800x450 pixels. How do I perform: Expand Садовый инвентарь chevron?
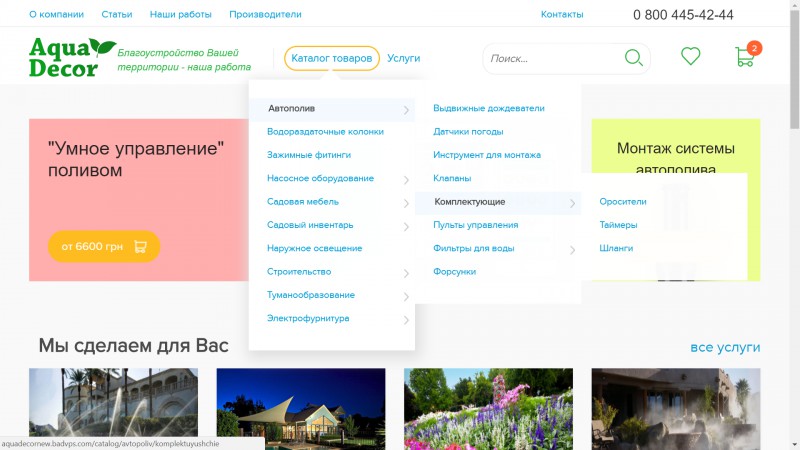click(406, 227)
